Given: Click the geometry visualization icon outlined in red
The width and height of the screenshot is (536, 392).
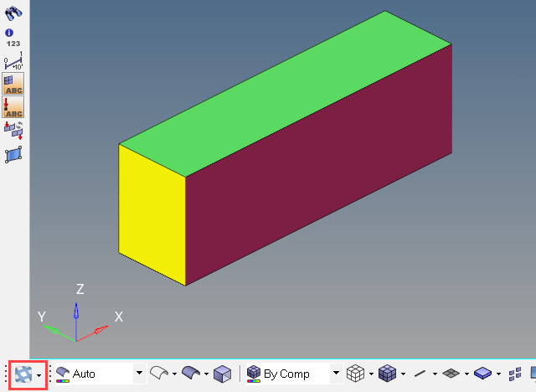Looking at the screenshot, I should tap(23, 374).
